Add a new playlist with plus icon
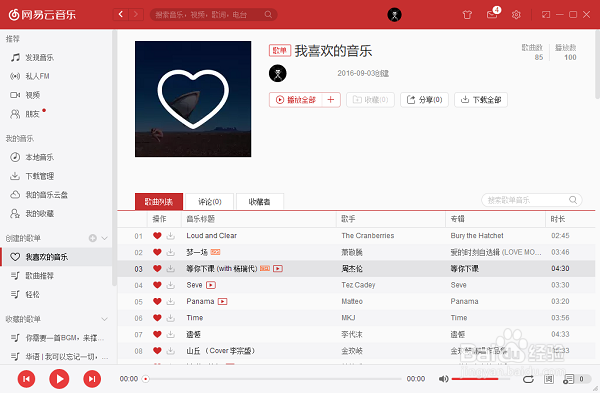The image size is (600, 393). point(93,238)
